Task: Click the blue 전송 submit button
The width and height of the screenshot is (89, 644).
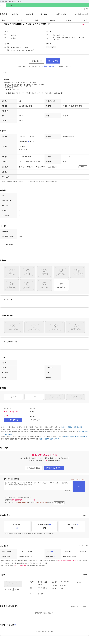Action: [79, 486]
